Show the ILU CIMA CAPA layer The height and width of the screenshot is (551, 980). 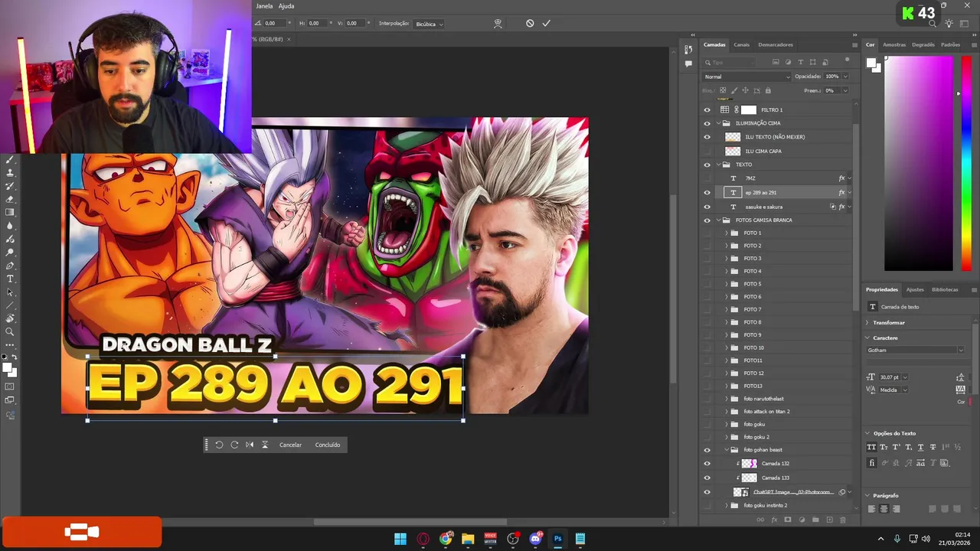coord(707,151)
